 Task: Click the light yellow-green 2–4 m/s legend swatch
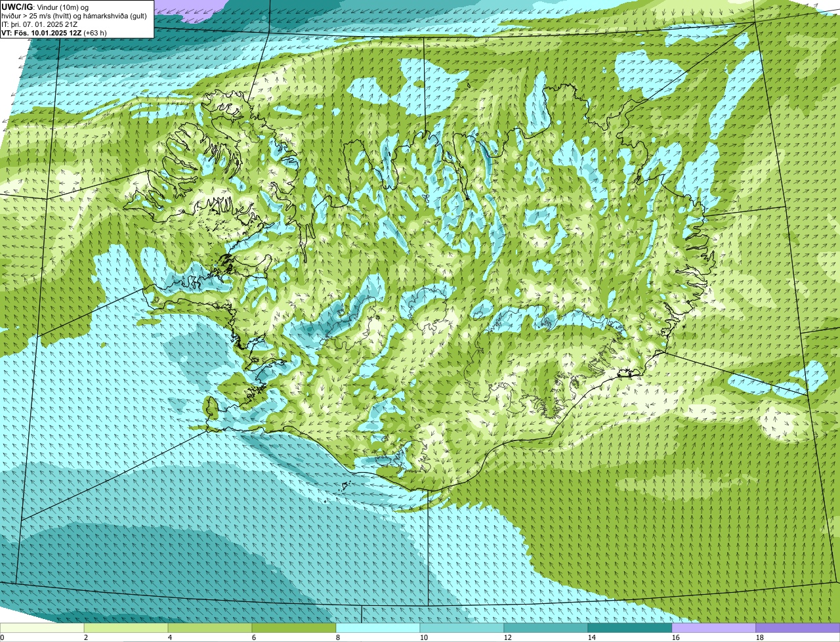(x=126, y=628)
